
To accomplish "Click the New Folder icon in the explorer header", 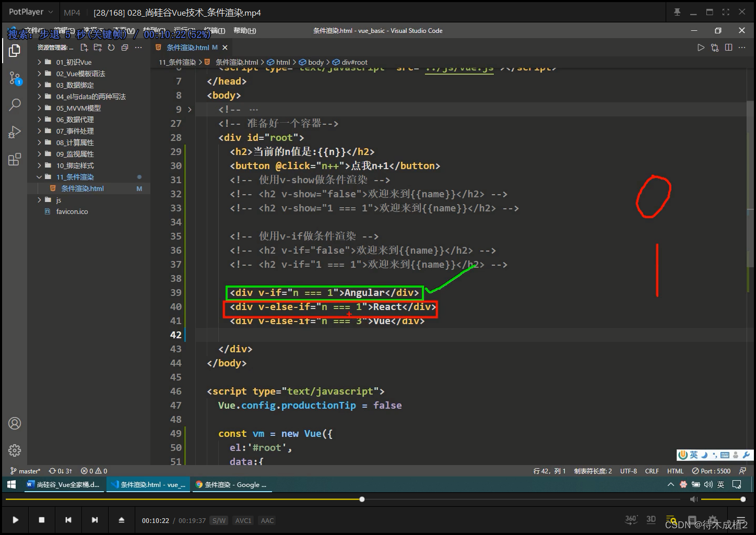I will coord(98,47).
